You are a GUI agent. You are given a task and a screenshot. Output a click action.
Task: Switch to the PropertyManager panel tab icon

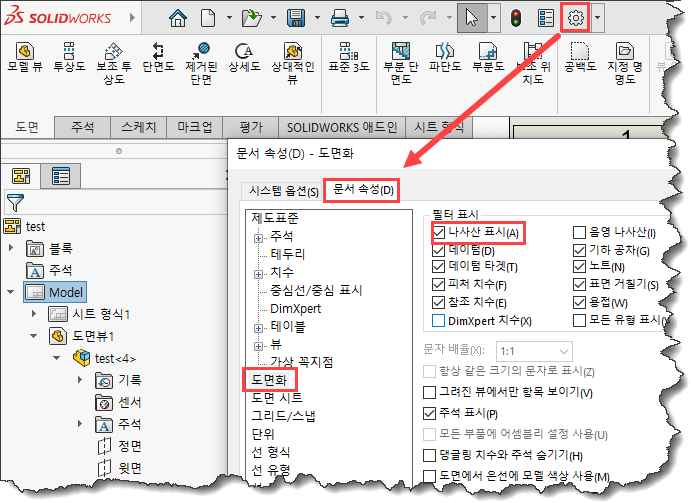tap(60, 176)
